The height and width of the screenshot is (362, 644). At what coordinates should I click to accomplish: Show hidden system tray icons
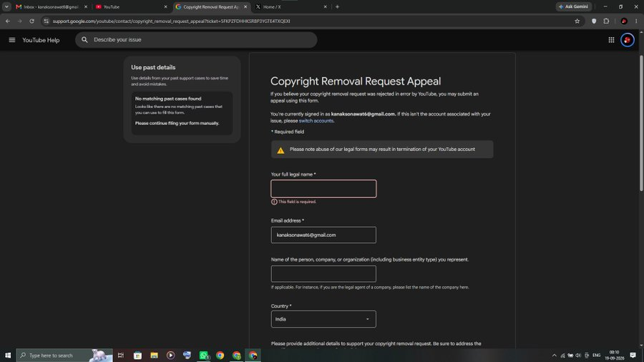[554, 355]
